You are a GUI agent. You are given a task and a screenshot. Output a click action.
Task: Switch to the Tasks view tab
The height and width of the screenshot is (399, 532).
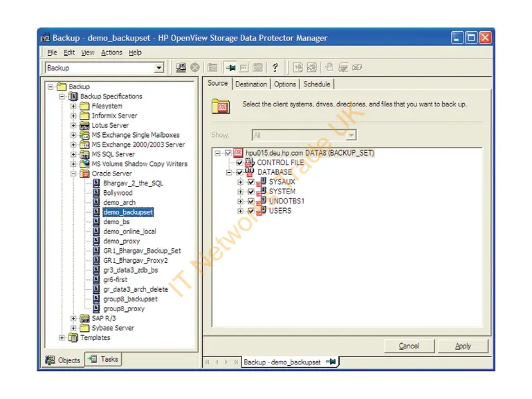point(103,359)
